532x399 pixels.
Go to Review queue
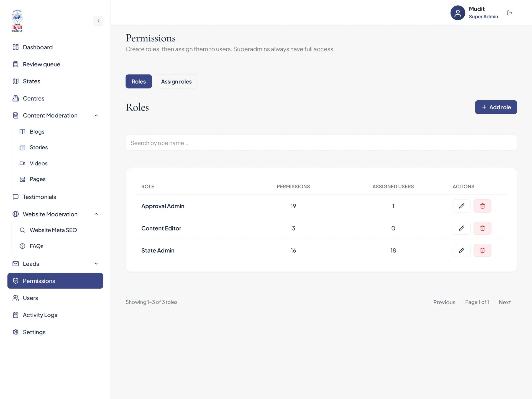coord(55,64)
